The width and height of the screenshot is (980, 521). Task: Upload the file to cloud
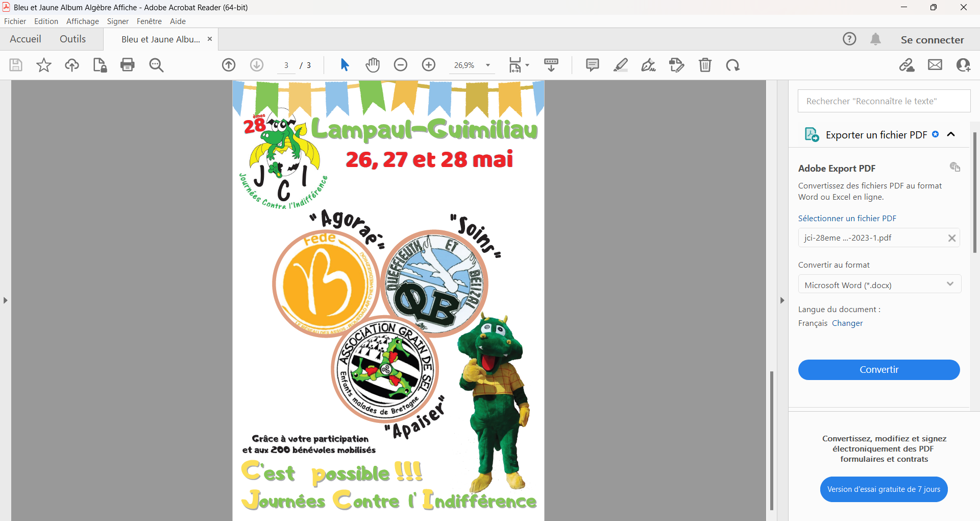(x=72, y=65)
